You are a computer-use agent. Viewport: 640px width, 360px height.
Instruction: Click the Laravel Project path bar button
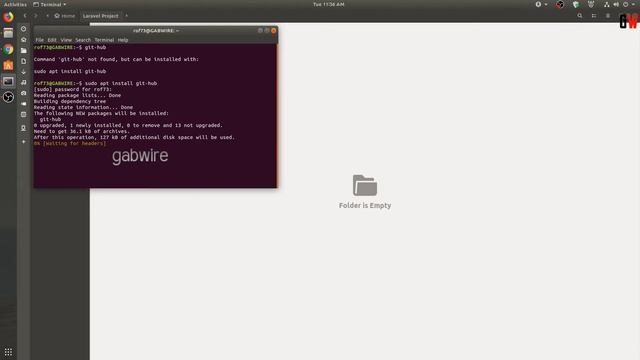(x=100, y=16)
